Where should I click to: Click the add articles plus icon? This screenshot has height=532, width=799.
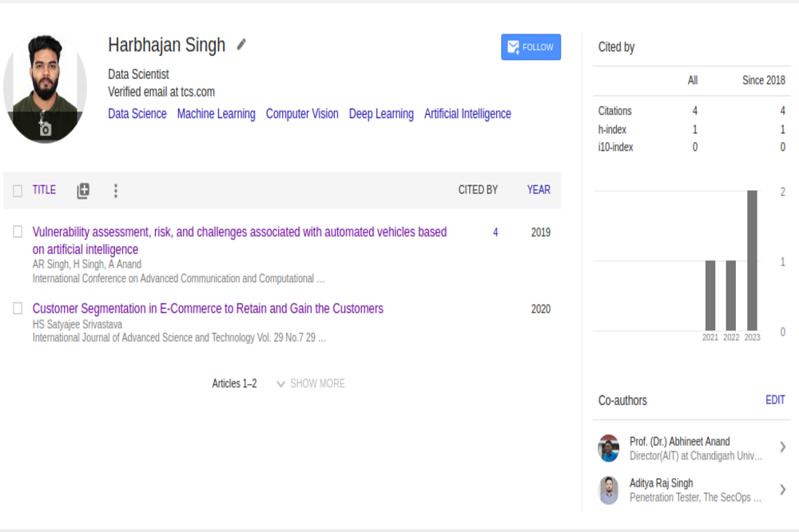pos(83,190)
